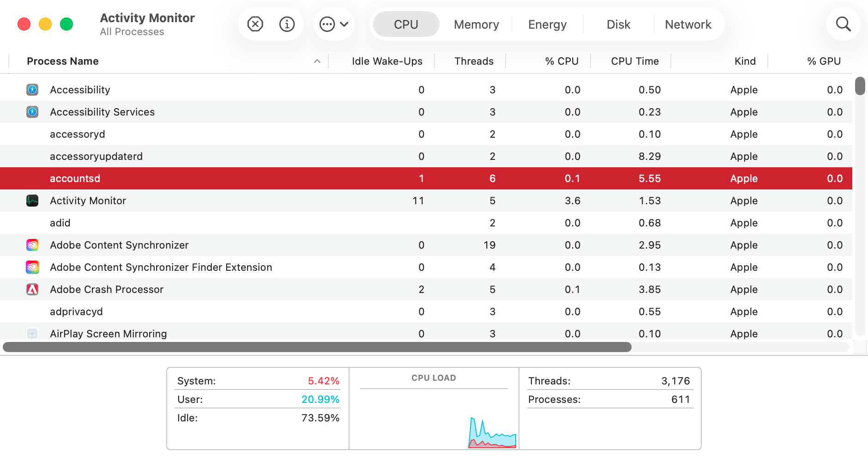
Task: Toggle the Process Name sort arrow
Action: pos(317,61)
